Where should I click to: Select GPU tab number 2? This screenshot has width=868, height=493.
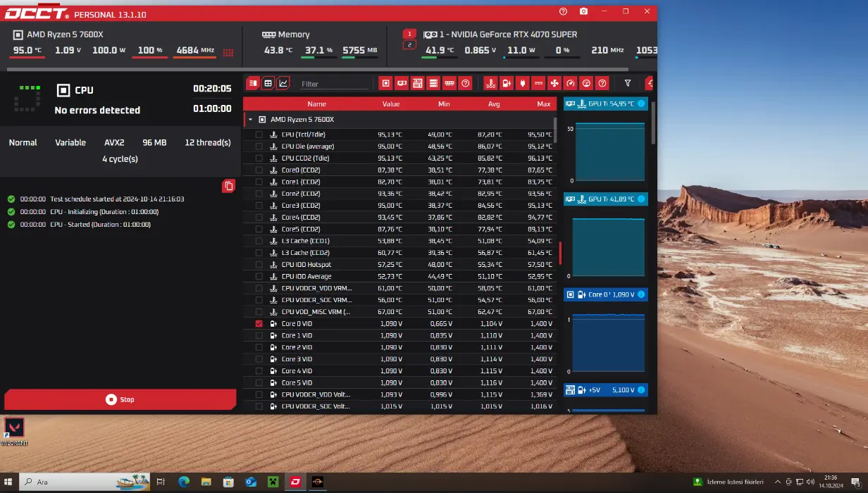coord(409,45)
